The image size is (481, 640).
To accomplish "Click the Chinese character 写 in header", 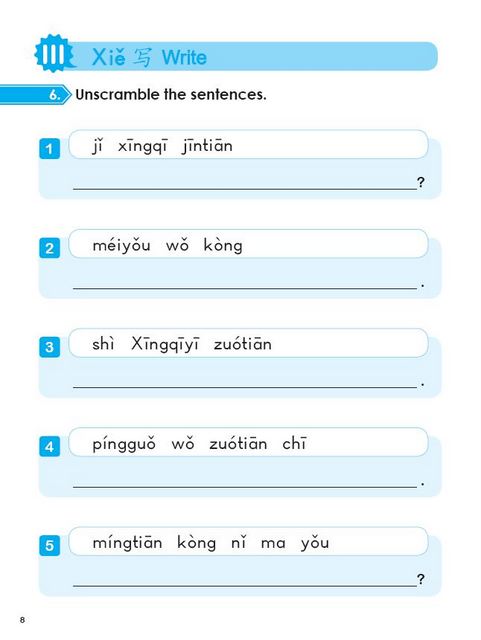I will pyautogui.click(x=143, y=57).
